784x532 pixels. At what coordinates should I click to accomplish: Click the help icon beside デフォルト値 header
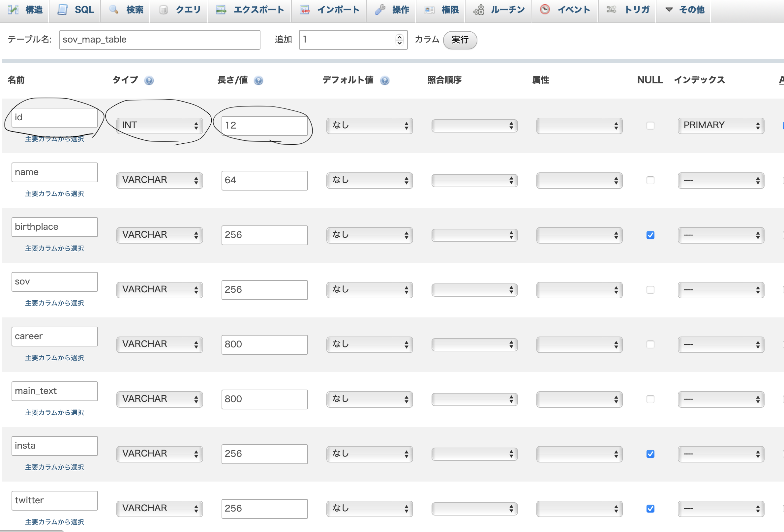coord(384,81)
